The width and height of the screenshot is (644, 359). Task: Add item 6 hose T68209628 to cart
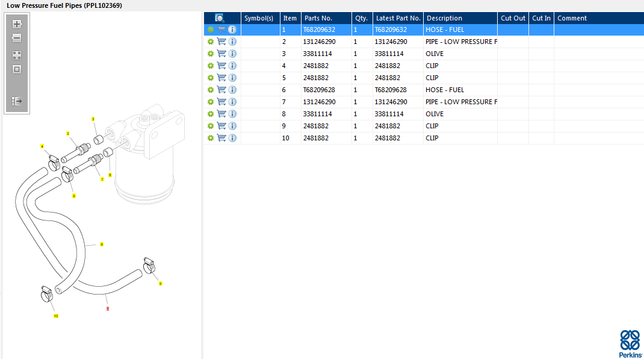pyautogui.click(x=221, y=90)
